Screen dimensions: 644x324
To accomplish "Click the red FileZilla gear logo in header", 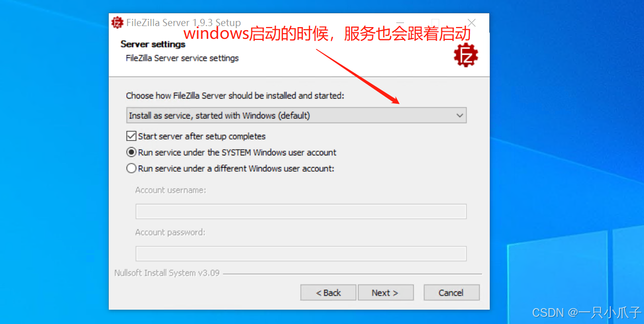I will click(466, 56).
